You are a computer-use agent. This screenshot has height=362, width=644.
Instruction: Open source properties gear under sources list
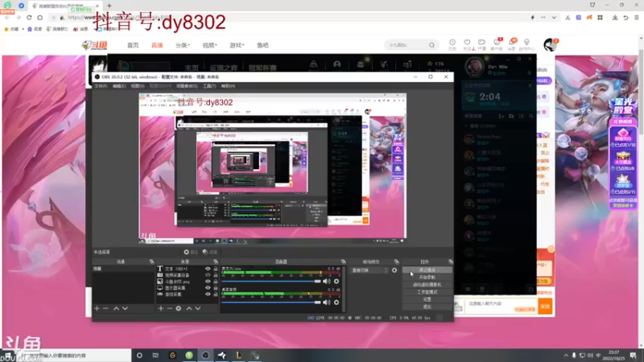click(179, 308)
